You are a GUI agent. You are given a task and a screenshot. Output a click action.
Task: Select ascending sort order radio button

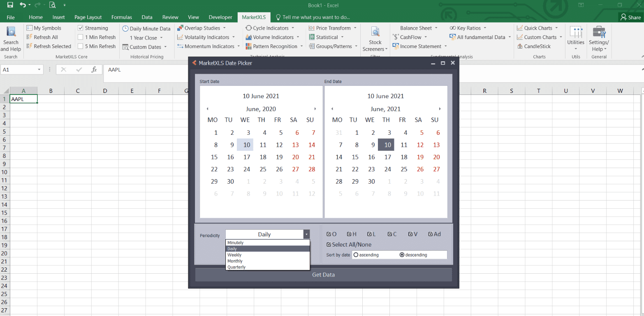click(x=356, y=255)
